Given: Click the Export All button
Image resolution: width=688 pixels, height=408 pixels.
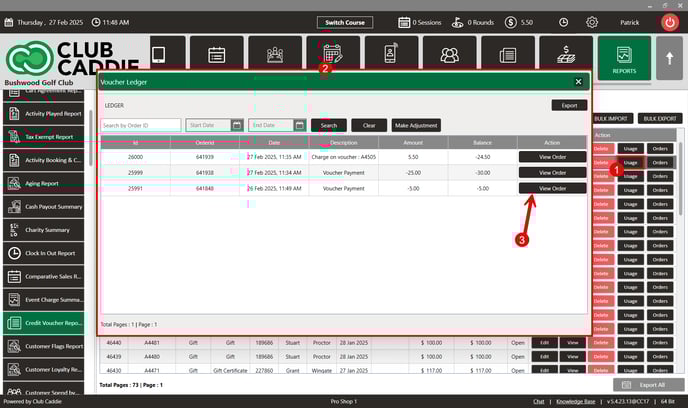Looking at the screenshot, I should 649,385.
